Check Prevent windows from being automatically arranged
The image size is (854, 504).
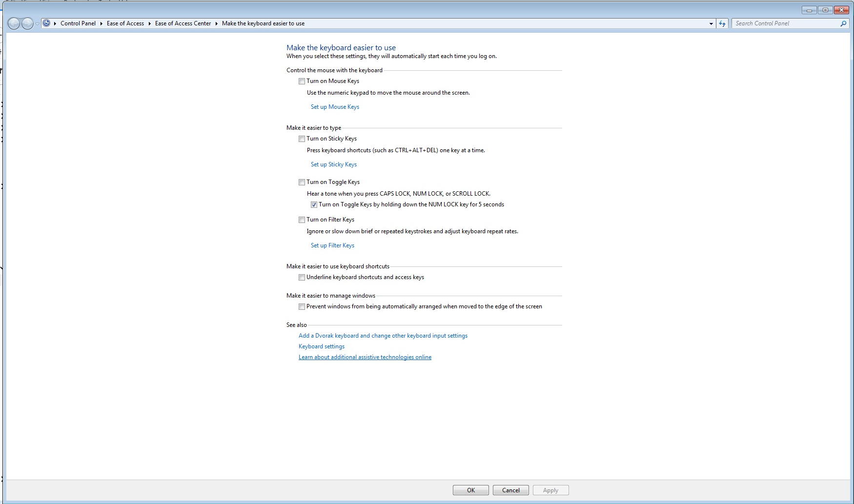pos(302,307)
